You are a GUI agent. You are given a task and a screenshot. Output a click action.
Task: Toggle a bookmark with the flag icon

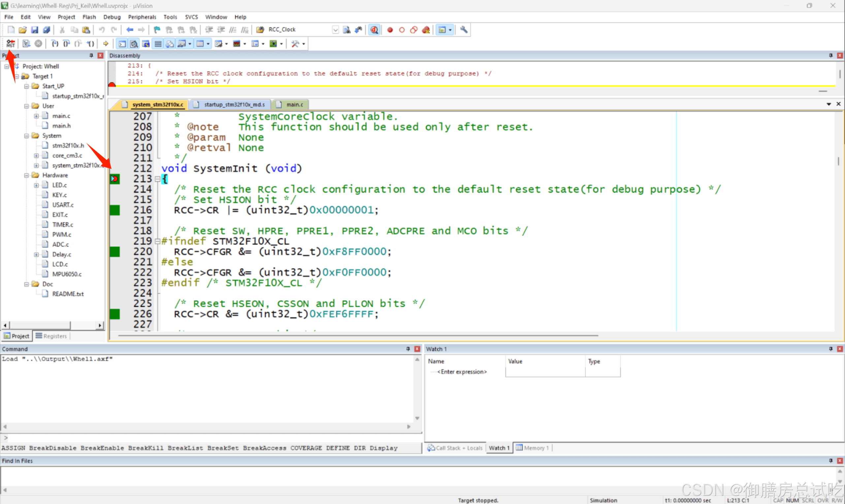coord(157,30)
